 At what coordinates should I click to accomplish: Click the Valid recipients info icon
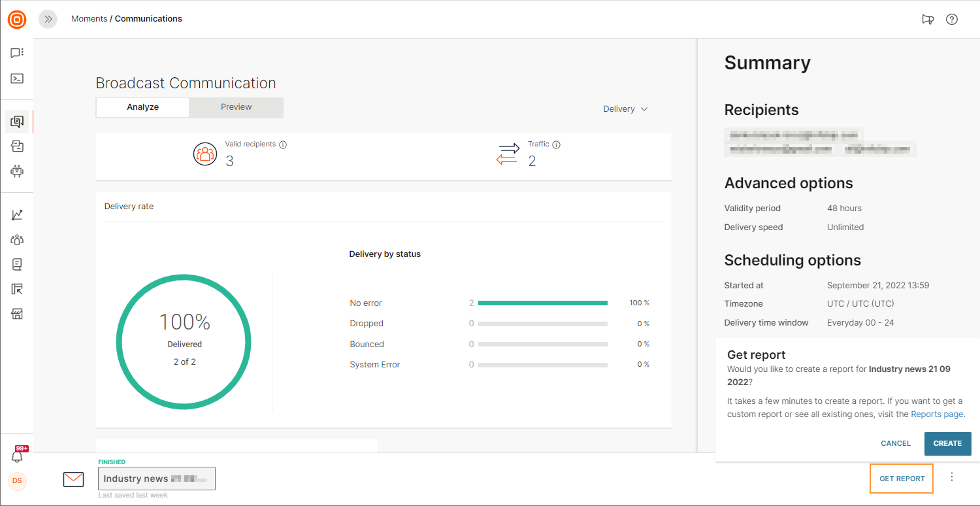[283, 144]
